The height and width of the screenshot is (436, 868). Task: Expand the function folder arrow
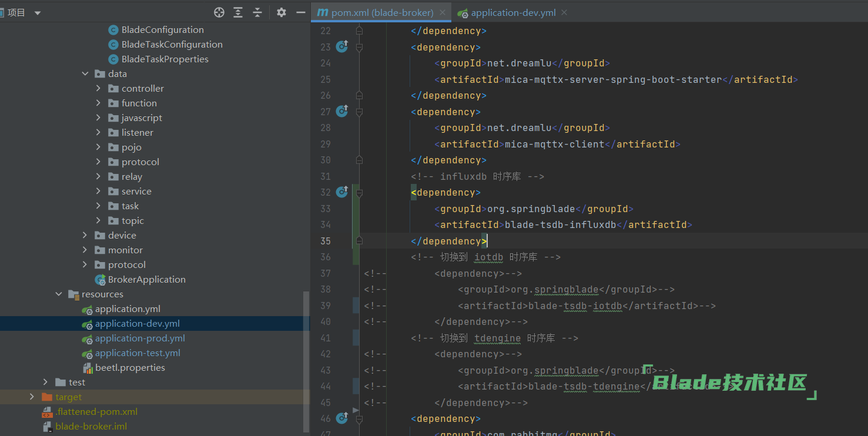[99, 103]
